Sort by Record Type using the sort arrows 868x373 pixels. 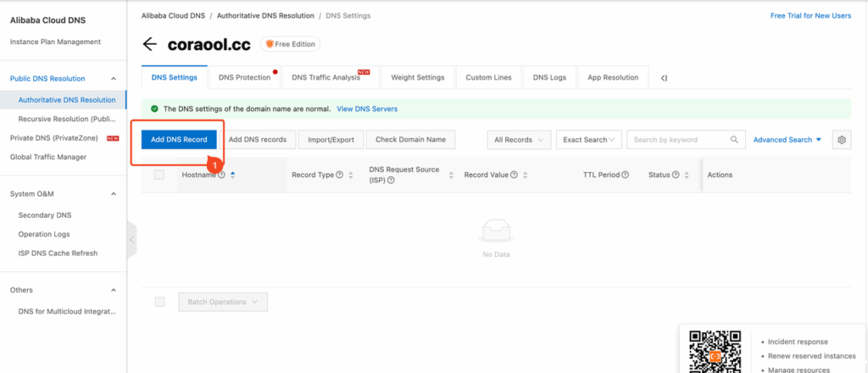pos(350,175)
